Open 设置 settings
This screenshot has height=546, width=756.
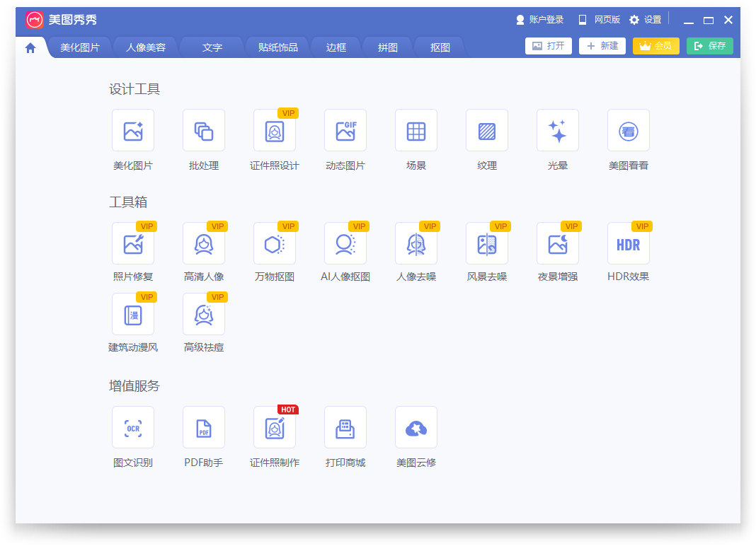pos(646,20)
